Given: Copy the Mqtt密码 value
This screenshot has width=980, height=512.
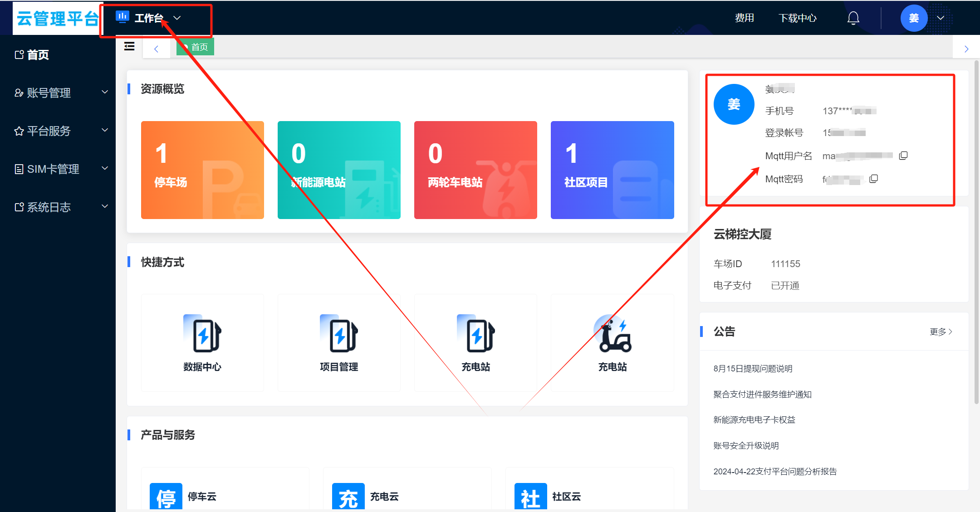Looking at the screenshot, I should tap(873, 179).
